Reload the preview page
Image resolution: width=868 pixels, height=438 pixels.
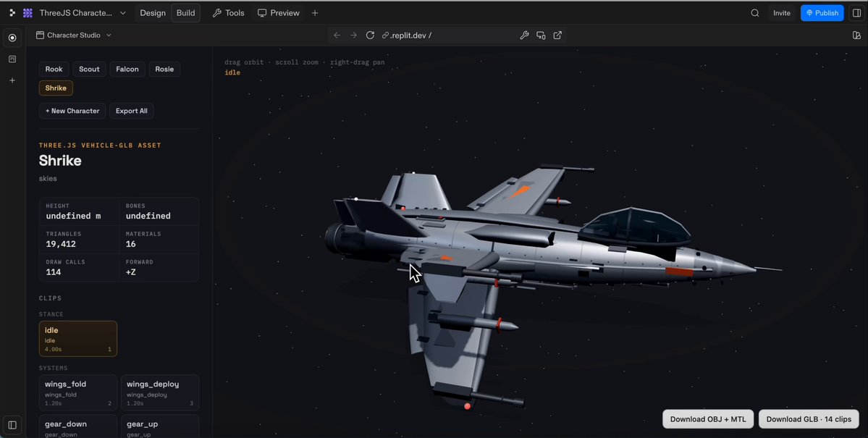[370, 35]
